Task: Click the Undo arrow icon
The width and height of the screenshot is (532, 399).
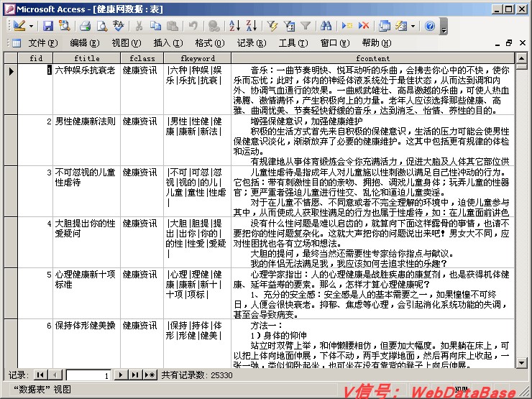Action: coord(193,26)
